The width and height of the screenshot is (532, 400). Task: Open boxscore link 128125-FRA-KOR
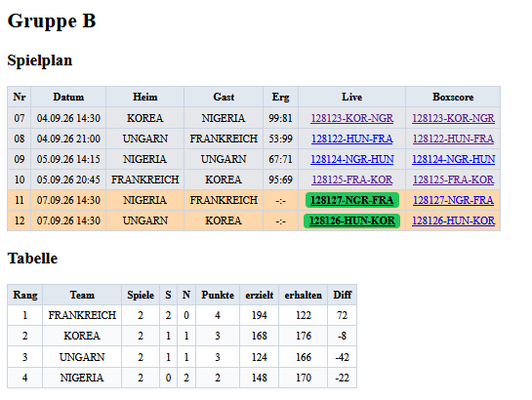(453, 180)
